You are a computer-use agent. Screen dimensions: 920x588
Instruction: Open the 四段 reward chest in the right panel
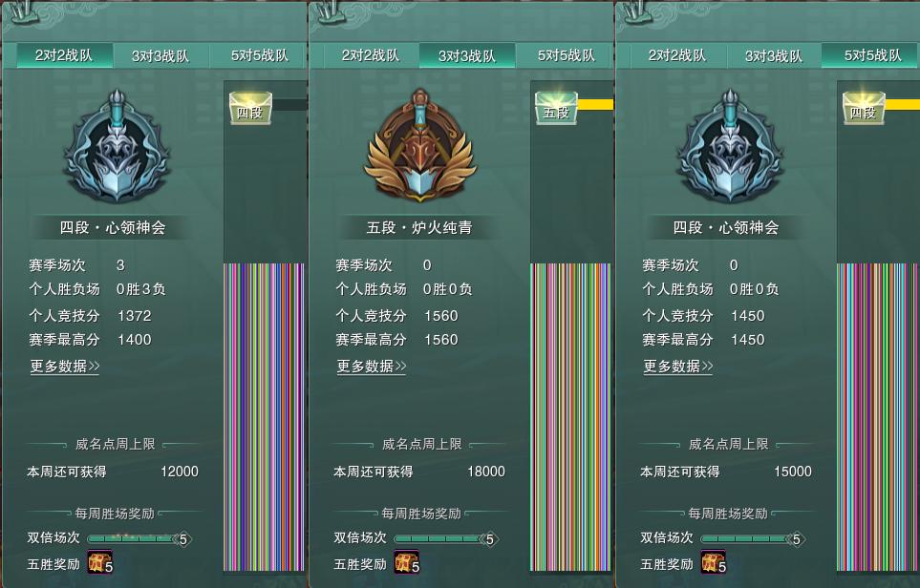point(864,109)
